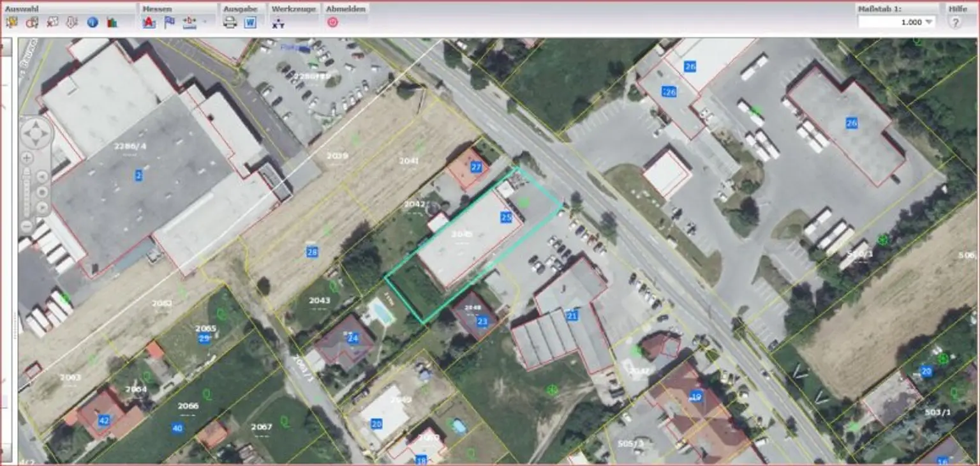Click the first selection icon under Auswahl
The image size is (980, 466).
11,22
